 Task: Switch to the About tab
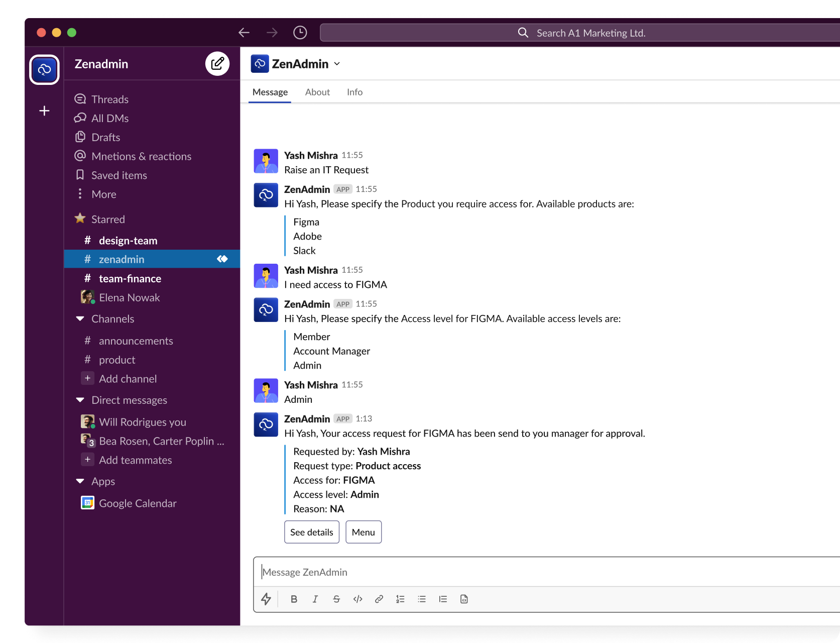(317, 92)
